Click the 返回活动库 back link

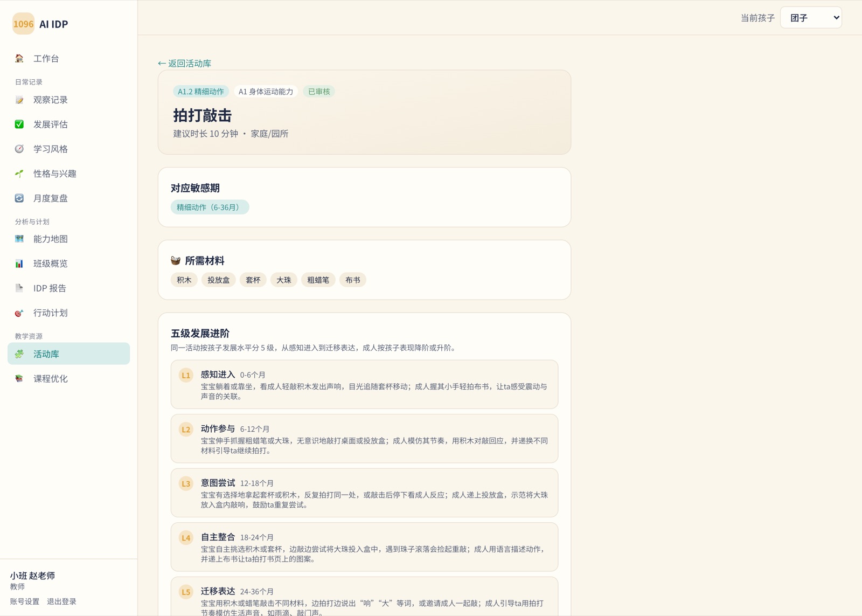pos(184,63)
